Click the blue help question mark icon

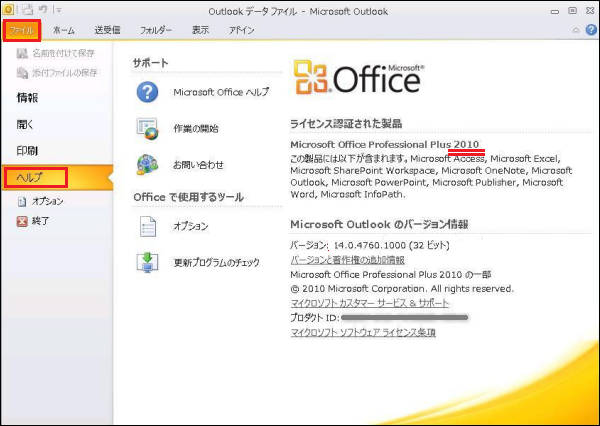pyautogui.click(x=591, y=30)
